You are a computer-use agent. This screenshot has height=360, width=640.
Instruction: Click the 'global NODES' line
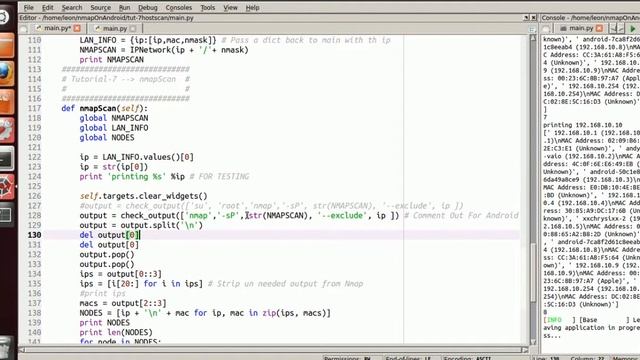107,138
